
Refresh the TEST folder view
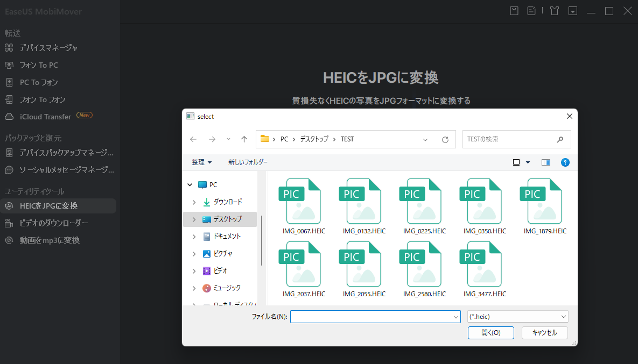tap(445, 139)
